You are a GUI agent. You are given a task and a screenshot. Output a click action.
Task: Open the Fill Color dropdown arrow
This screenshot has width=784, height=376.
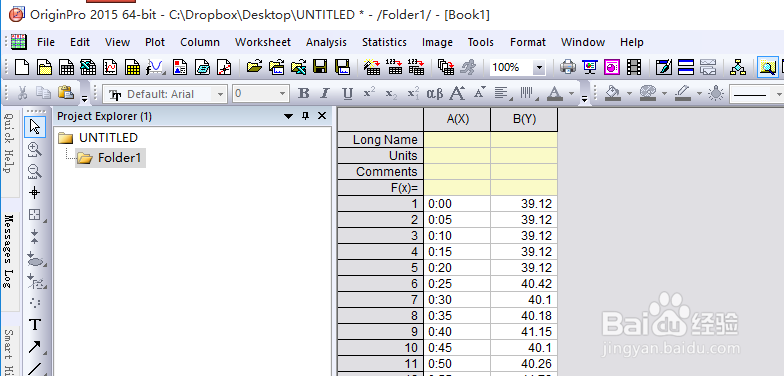tap(629, 94)
